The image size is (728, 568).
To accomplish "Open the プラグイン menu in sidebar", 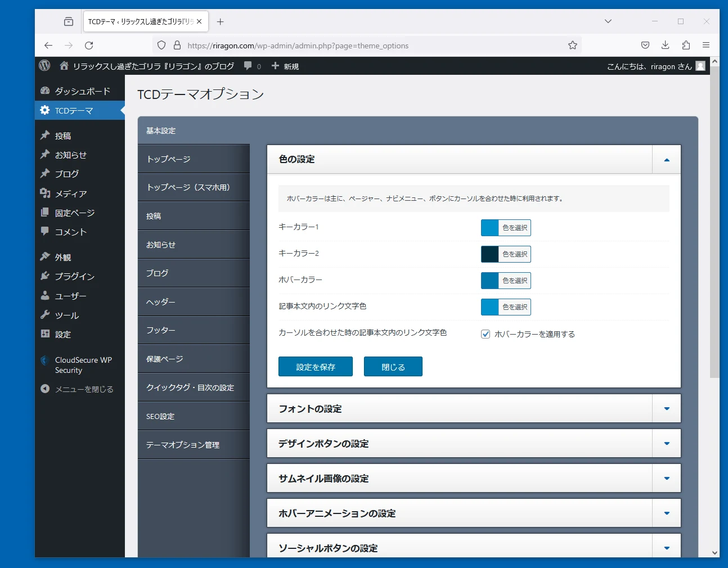I will (x=74, y=276).
